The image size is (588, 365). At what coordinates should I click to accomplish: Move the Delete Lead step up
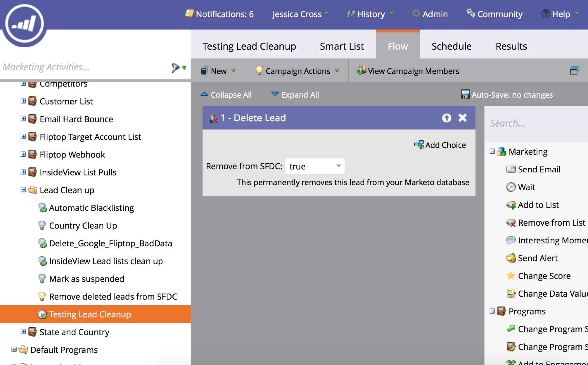point(447,118)
